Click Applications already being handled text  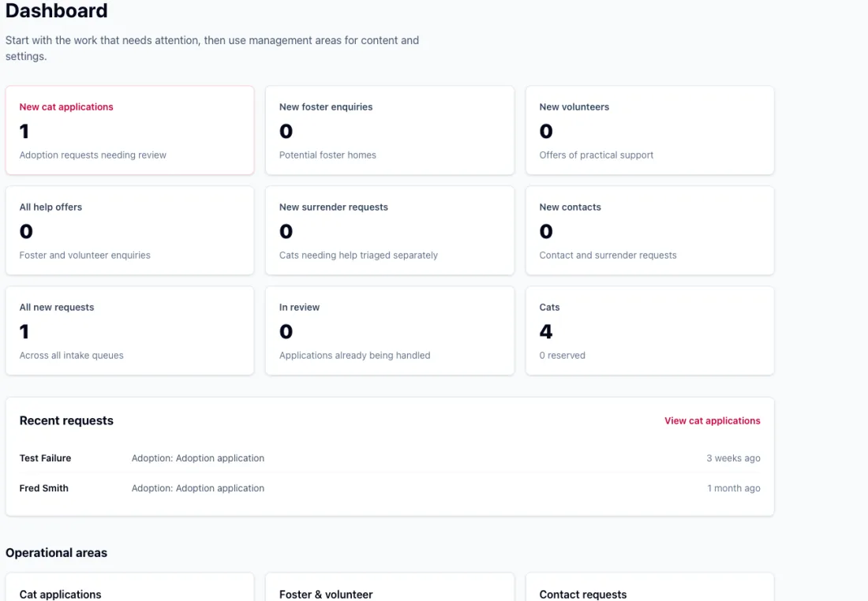354,355
